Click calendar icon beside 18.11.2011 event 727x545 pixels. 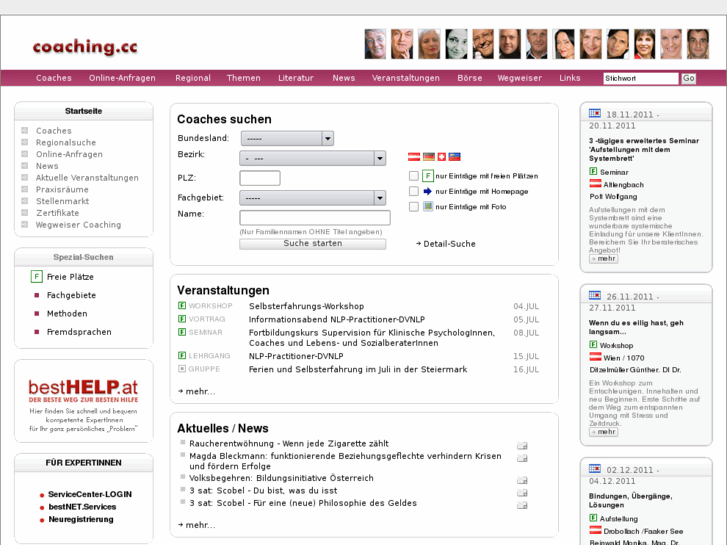(x=595, y=113)
